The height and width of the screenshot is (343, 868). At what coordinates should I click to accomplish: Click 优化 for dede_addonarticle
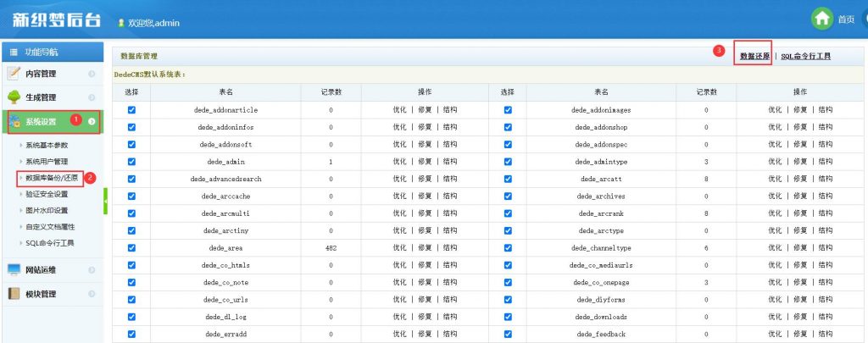click(x=400, y=110)
